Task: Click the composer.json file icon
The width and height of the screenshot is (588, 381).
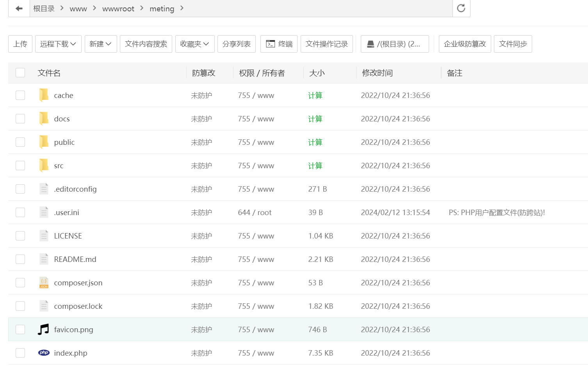Action: 44,283
